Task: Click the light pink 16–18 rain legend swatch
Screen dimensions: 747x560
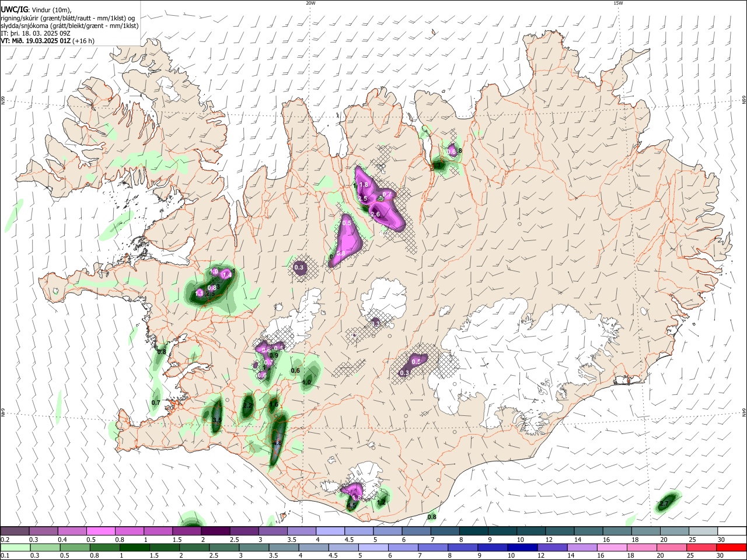Action: [612, 547]
